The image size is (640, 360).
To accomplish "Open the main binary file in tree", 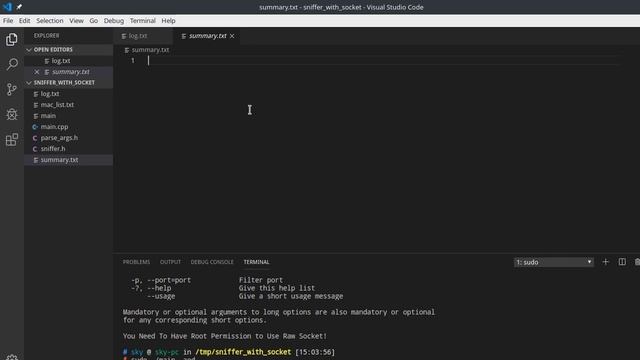I will coord(69,116).
